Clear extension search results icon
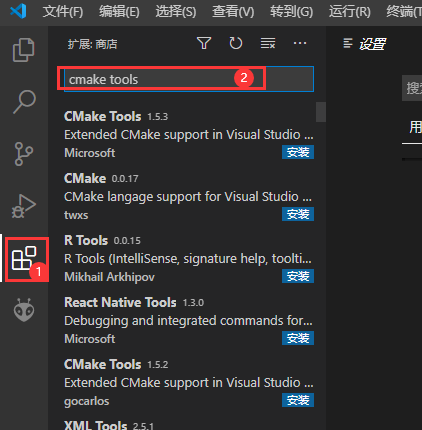Image resolution: width=422 pixels, height=430 pixels. coord(268,43)
